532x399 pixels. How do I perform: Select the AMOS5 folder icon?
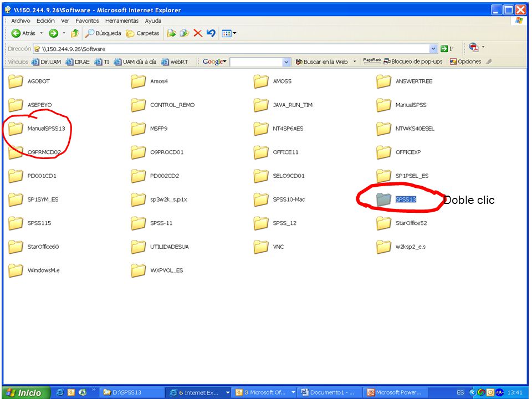pos(261,81)
